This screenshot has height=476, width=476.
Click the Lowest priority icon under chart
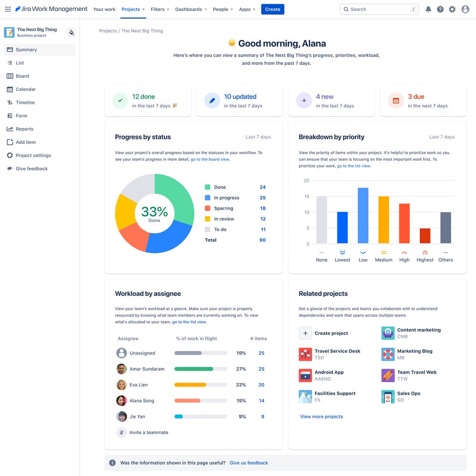pyautogui.click(x=342, y=252)
